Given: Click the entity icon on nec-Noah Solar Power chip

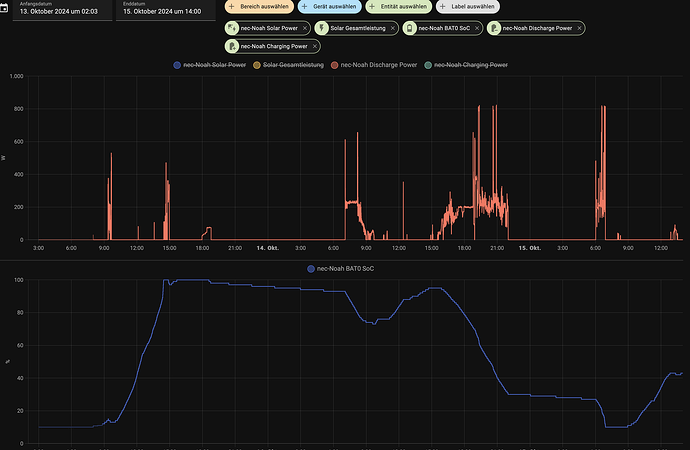Looking at the screenshot, I should (233, 28).
